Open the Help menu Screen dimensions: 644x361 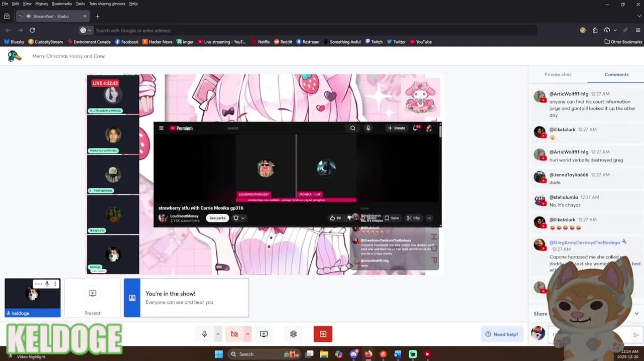[x=134, y=4]
